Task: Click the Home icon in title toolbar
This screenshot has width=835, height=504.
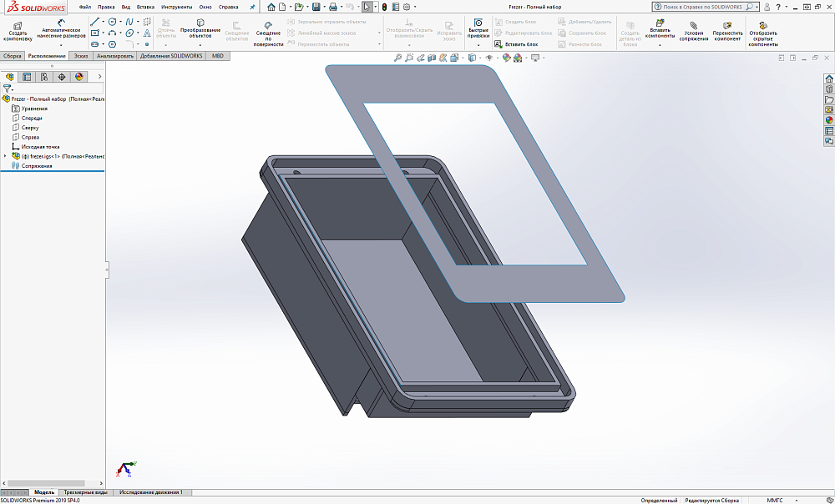Action: pyautogui.click(x=271, y=7)
